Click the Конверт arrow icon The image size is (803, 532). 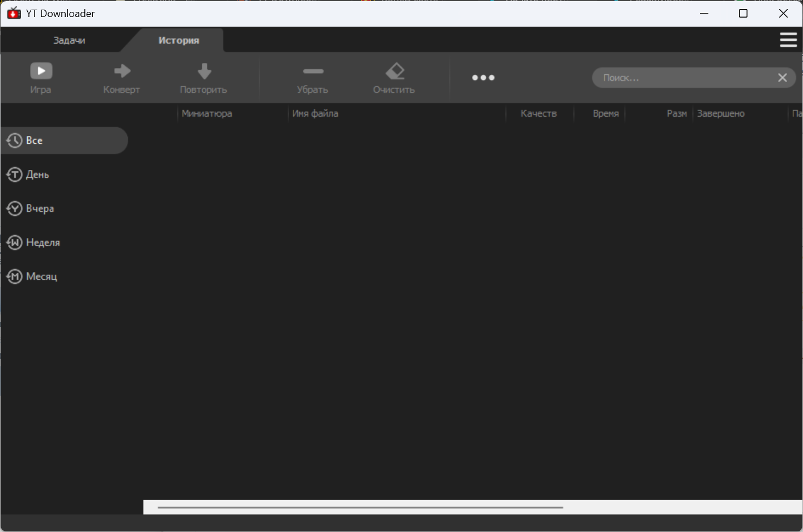click(x=122, y=71)
